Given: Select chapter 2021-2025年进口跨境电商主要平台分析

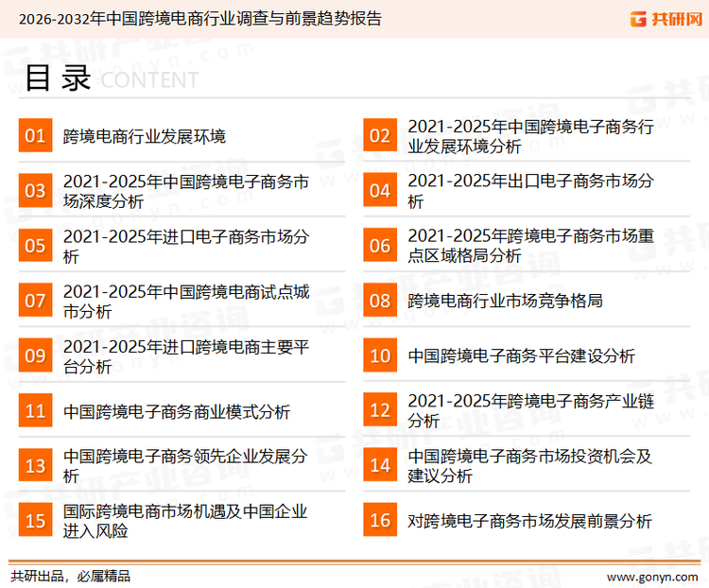Looking at the screenshot, I should [x=186, y=356].
